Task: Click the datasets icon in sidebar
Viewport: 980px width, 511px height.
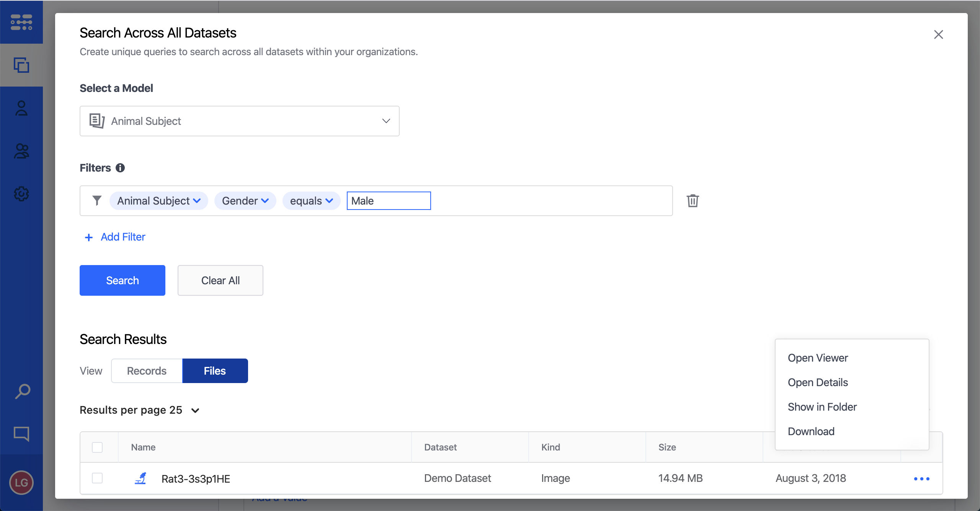Action: [21, 65]
